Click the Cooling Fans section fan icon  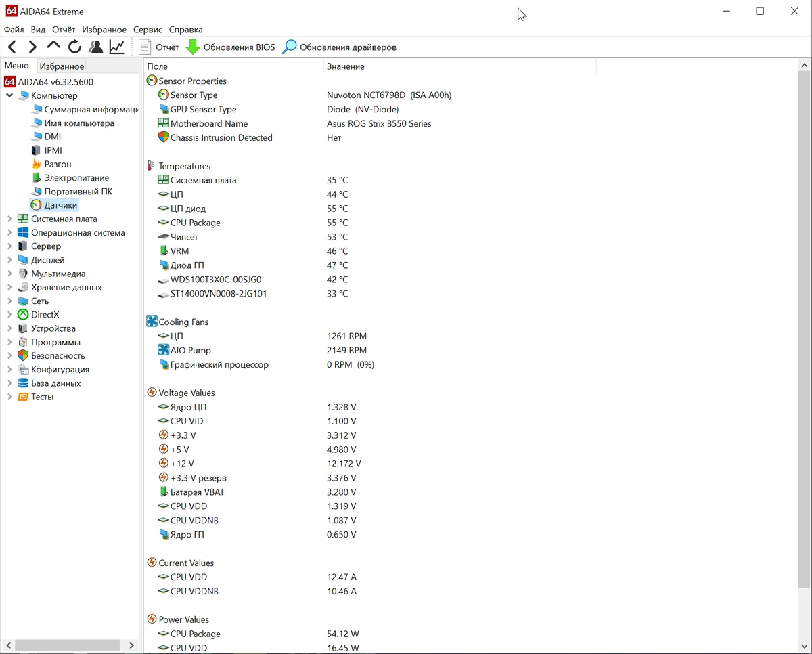[x=152, y=322]
